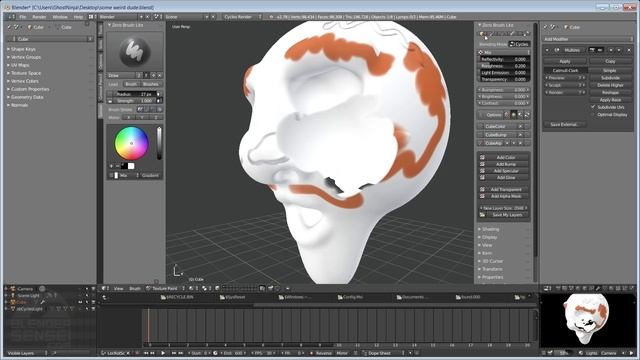This screenshot has width=640, height=360.
Task: Toggle Mirror Z option
Action: click(156, 118)
